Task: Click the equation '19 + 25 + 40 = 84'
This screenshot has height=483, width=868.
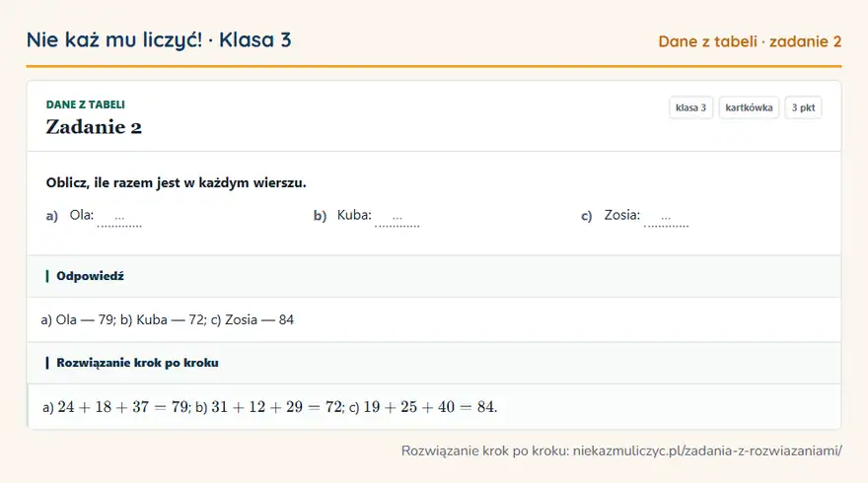Action: pos(429,407)
